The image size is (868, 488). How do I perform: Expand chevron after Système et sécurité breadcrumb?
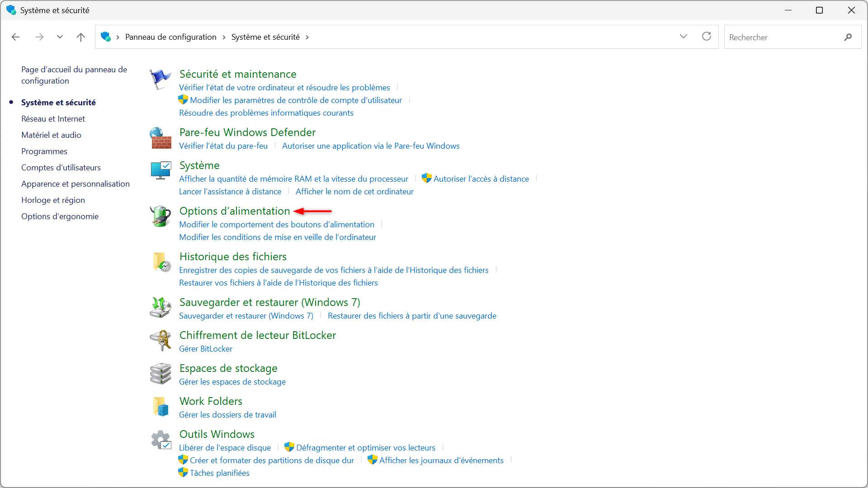click(307, 37)
